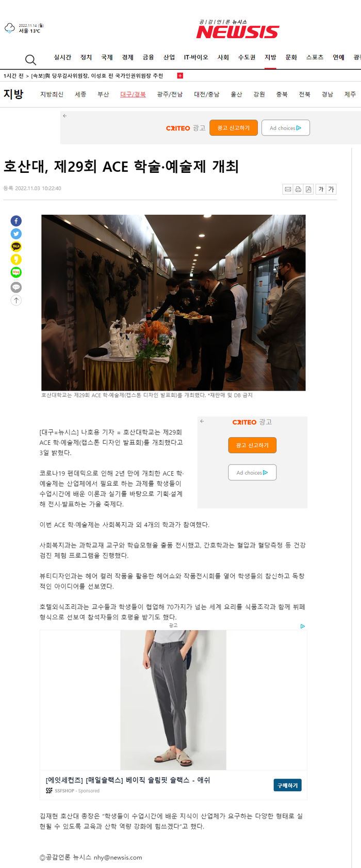Decrease font size with small 가

[321, 189]
